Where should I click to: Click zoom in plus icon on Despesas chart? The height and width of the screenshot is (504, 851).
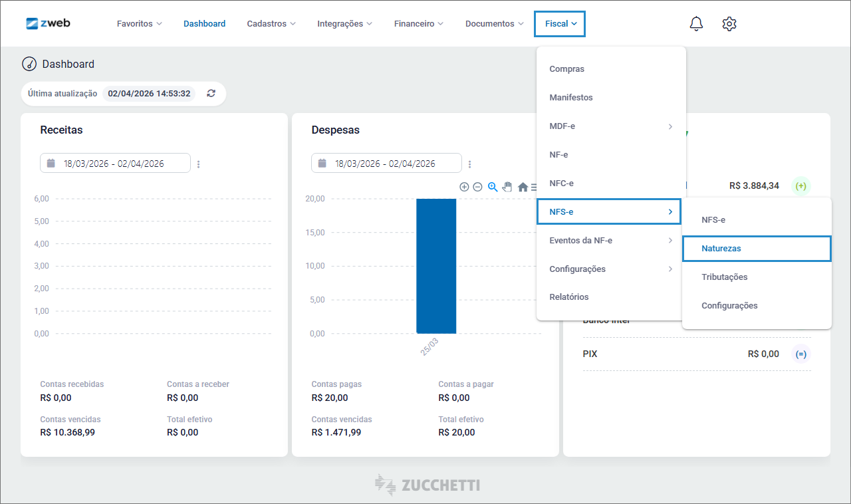coord(464,187)
